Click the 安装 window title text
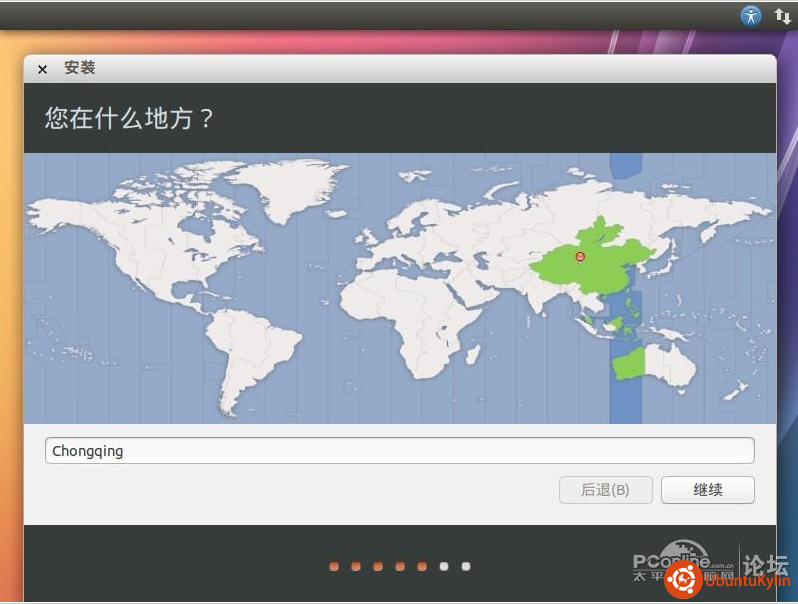This screenshot has width=798, height=604. [x=79, y=68]
